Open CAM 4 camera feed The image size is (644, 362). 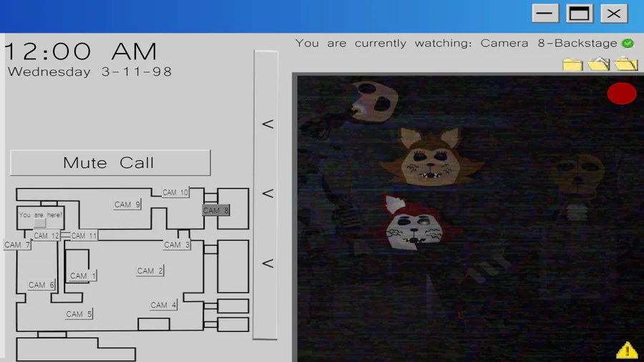(x=163, y=305)
